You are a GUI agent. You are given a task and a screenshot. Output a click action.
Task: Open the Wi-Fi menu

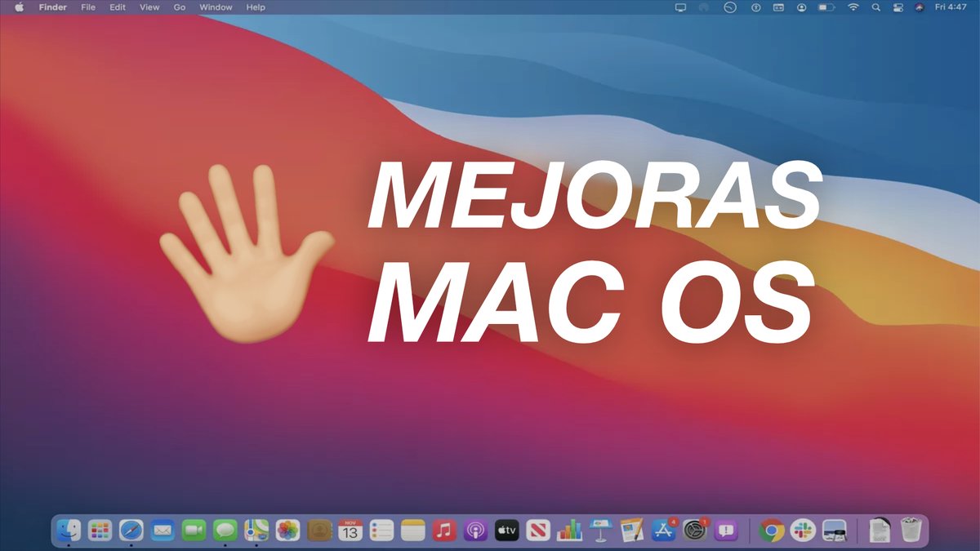(x=853, y=7)
